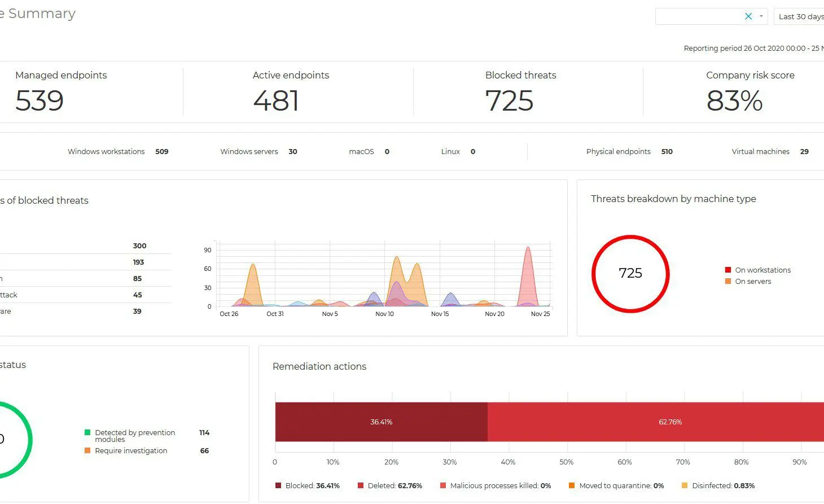Click the 36.41% segment of remediation bar
The height and width of the screenshot is (504, 824).
tap(381, 422)
